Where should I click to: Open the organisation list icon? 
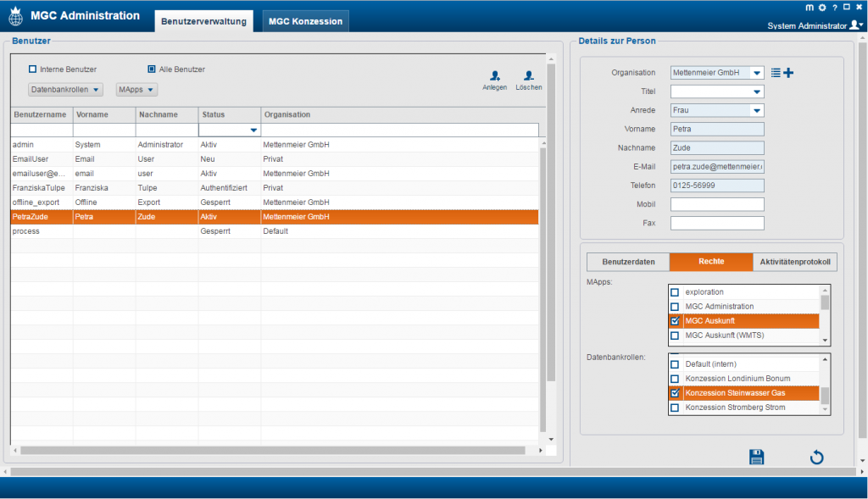coord(775,73)
